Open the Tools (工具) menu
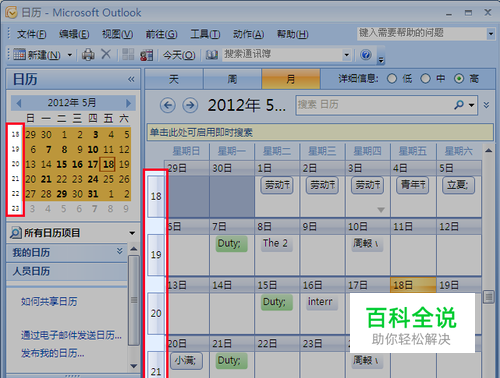The width and height of the screenshot is (500, 378). 205,34
